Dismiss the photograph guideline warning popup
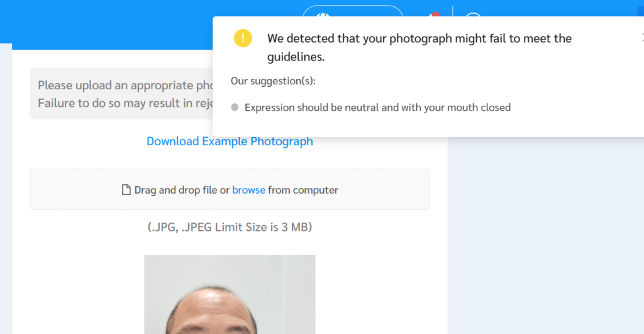The height and width of the screenshot is (334, 644). coord(641,37)
